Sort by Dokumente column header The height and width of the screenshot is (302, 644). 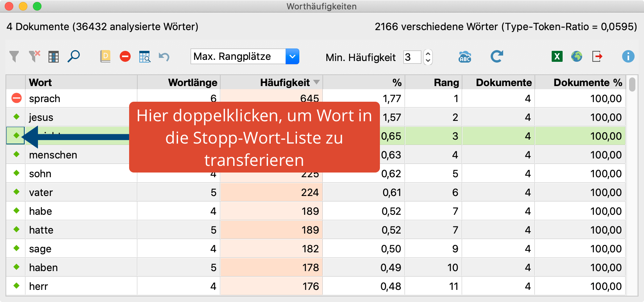tap(498, 83)
